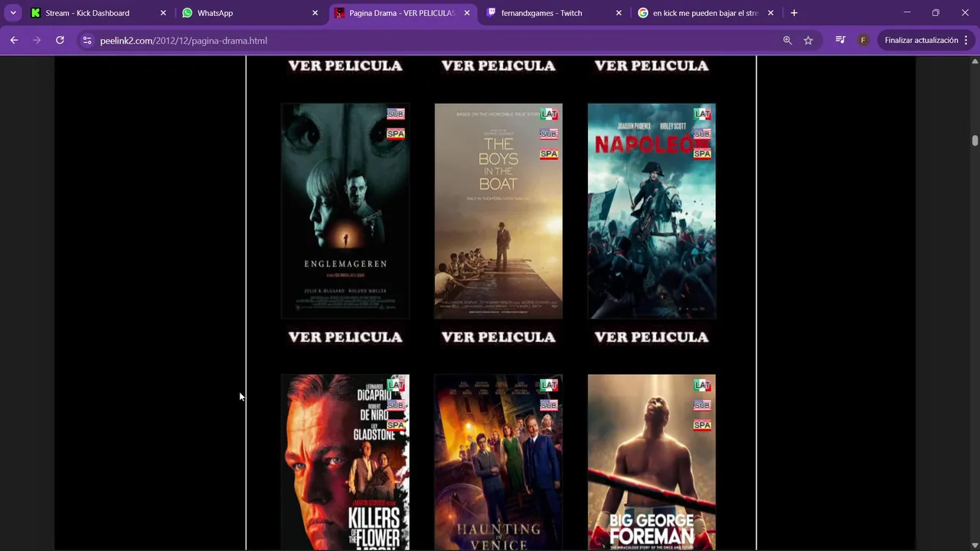Click the SPA badge on Englemageren
Viewport: 980px width, 551px height.
pos(396,134)
